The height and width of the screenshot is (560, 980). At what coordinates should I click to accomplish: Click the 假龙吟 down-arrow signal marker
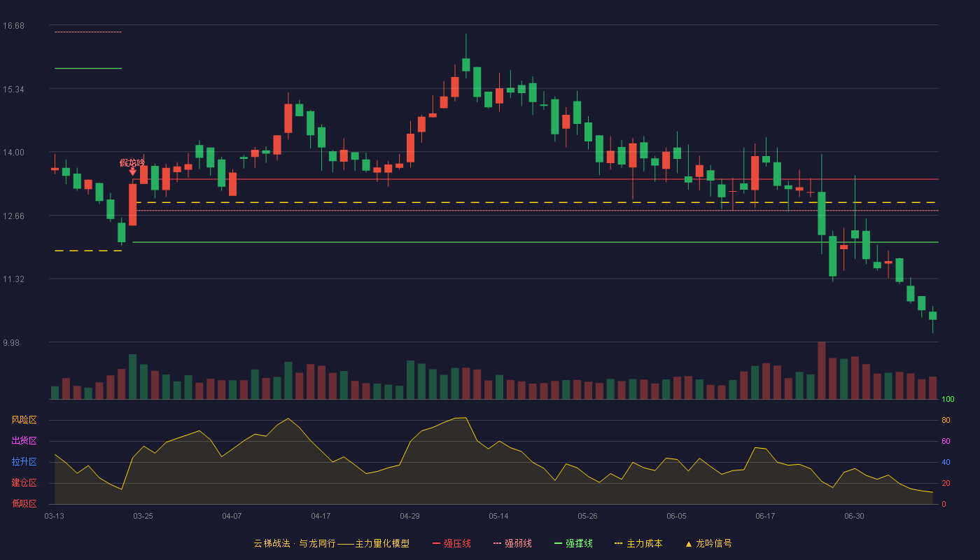pos(132,171)
